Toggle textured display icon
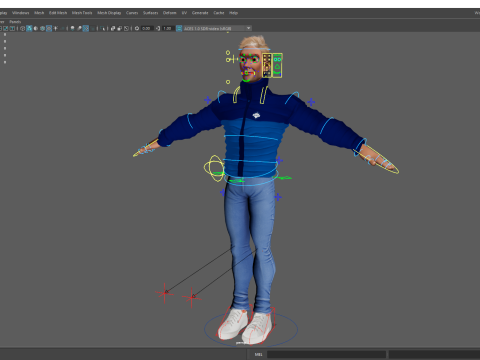 point(49,28)
